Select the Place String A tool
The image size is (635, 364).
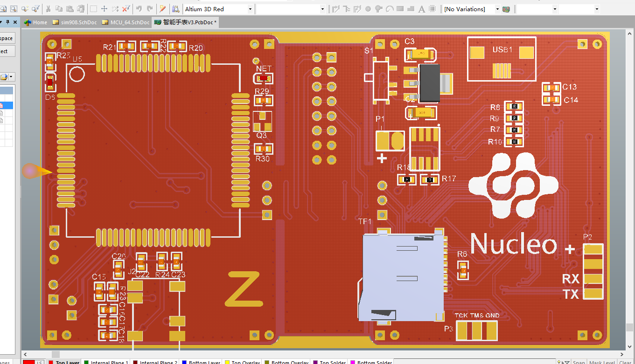tap(421, 9)
